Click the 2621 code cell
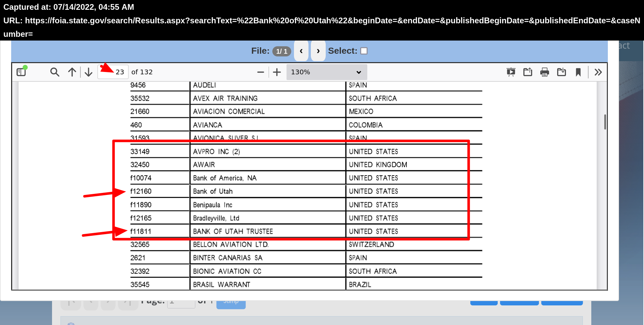 [x=138, y=258]
